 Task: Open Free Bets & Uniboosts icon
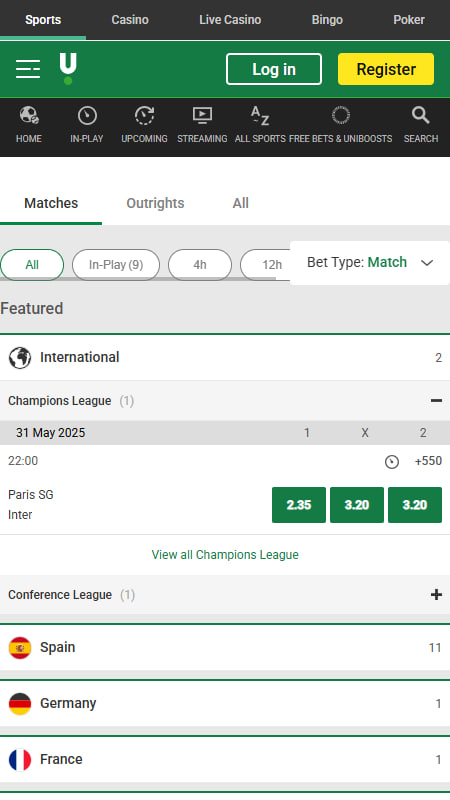(340, 115)
